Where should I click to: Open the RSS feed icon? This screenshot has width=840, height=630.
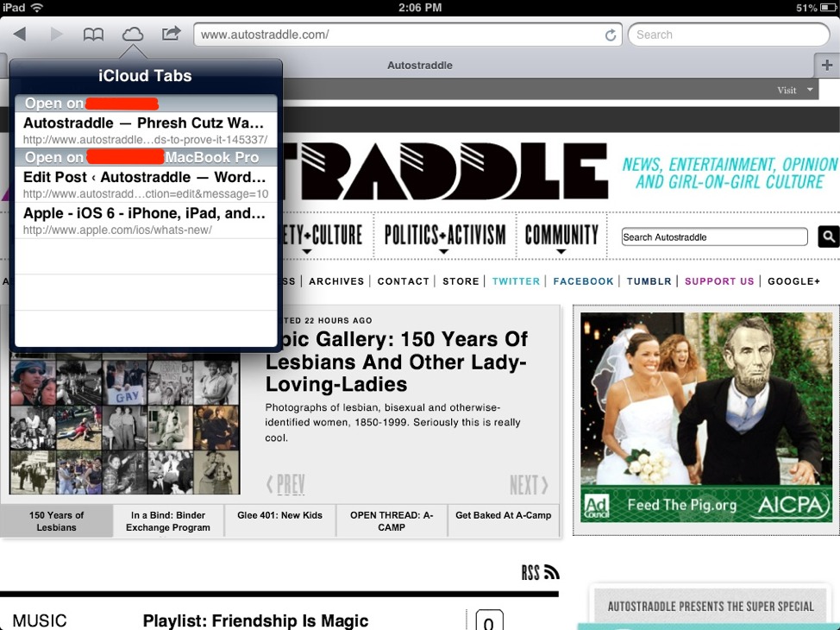pos(541,572)
